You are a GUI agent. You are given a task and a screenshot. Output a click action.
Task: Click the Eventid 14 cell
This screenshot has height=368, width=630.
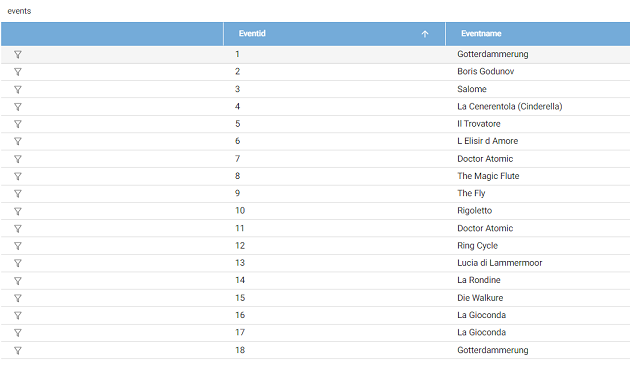tap(240, 280)
